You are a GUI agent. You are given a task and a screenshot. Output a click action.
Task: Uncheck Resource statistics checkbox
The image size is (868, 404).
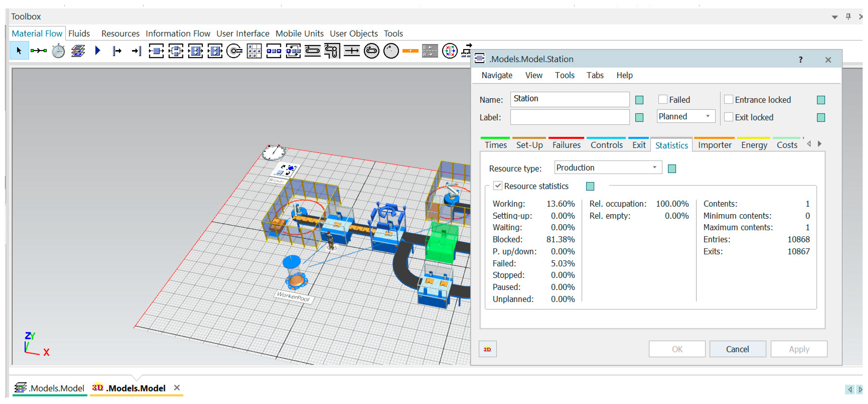(x=498, y=186)
